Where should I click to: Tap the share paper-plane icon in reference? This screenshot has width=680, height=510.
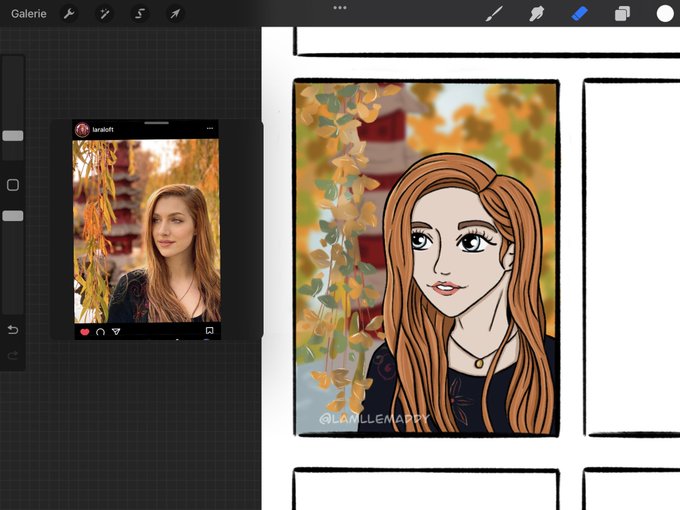click(116, 332)
